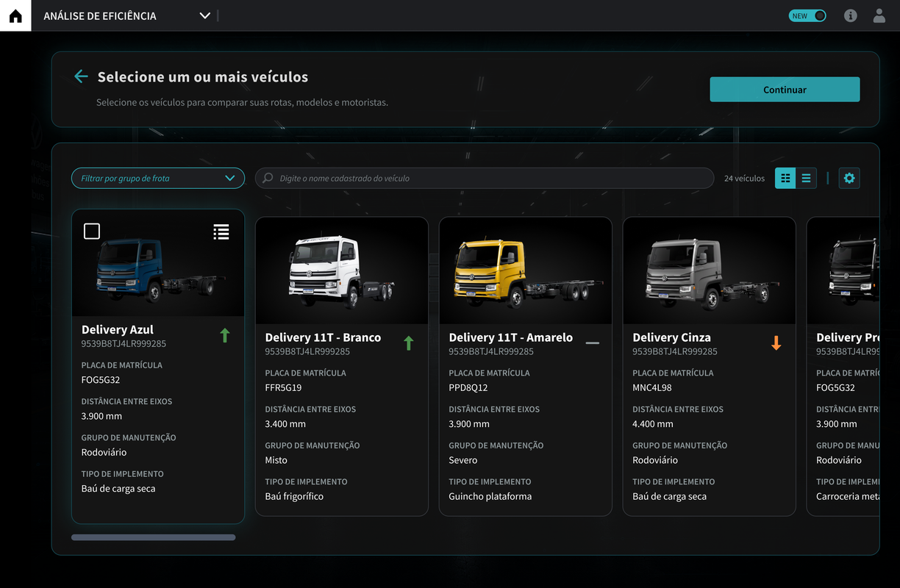Click Baú frigorífico implement type
This screenshot has width=900, height=588.
294,496
